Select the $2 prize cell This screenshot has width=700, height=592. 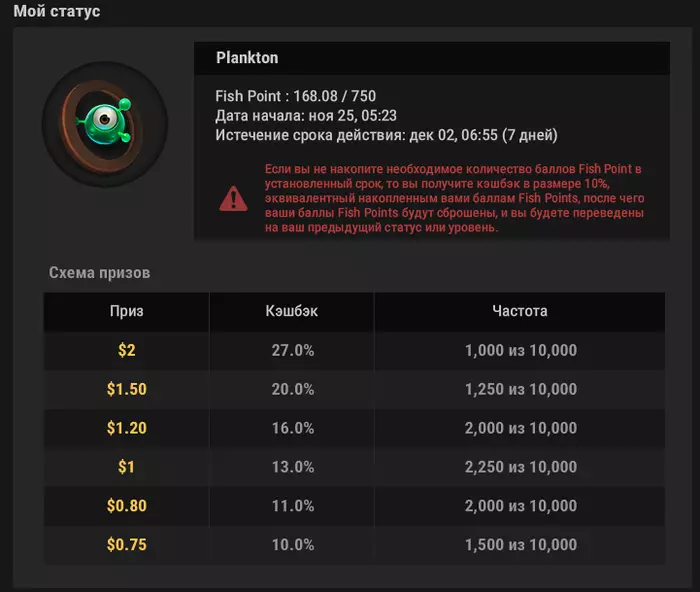tap(126, 351)
